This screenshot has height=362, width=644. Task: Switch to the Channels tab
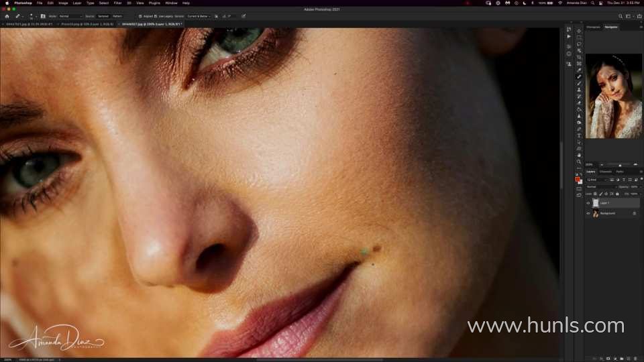605,172
